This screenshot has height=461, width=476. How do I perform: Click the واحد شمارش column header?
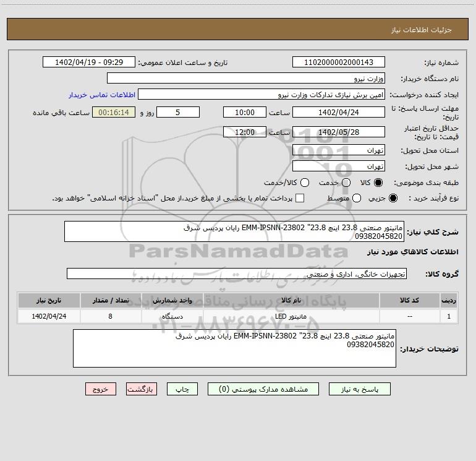(172, 300)
